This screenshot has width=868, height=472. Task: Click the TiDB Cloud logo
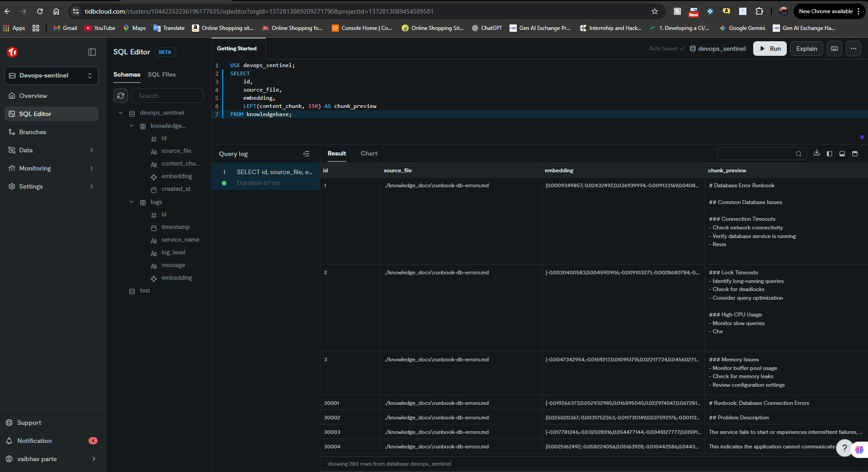(x=12, y=52)
